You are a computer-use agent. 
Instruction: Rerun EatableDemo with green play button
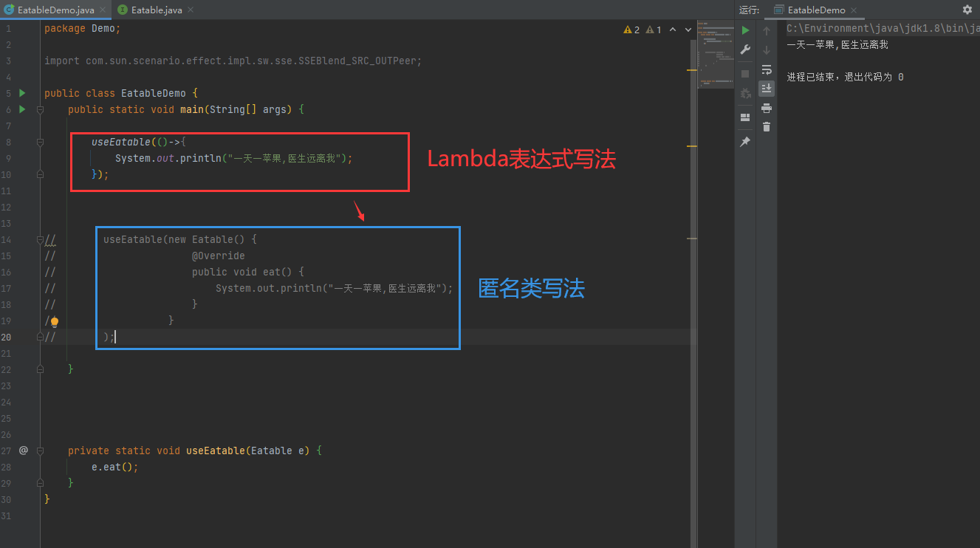tap(746, 30)
